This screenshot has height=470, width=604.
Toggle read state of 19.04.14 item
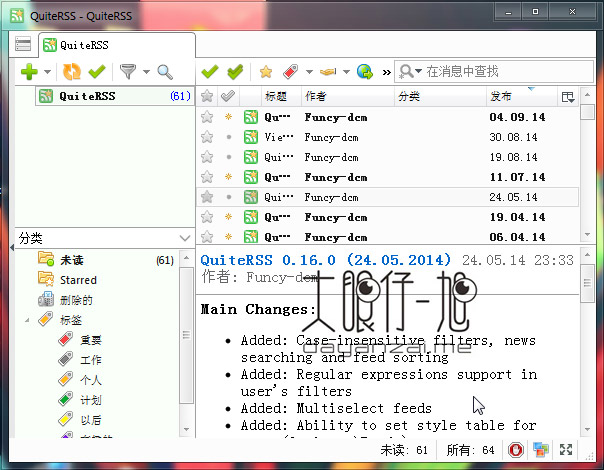pyautogui.click(x=228, y=217)
